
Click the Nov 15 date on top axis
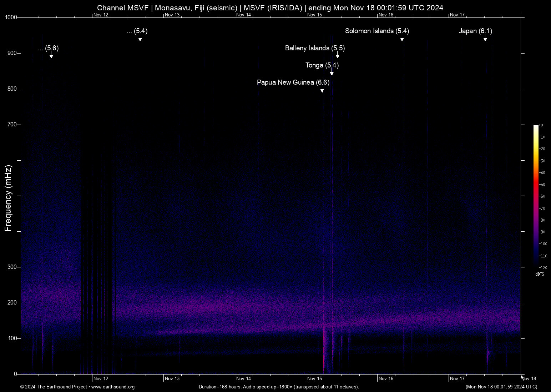point(314,15)
